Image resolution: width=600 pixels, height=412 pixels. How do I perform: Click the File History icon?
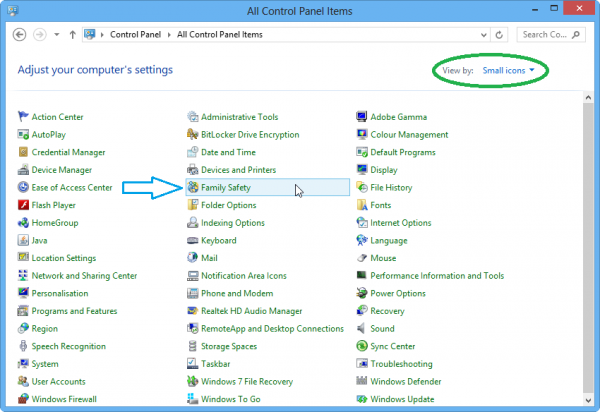pyautogui.click(x=362, y=187)
